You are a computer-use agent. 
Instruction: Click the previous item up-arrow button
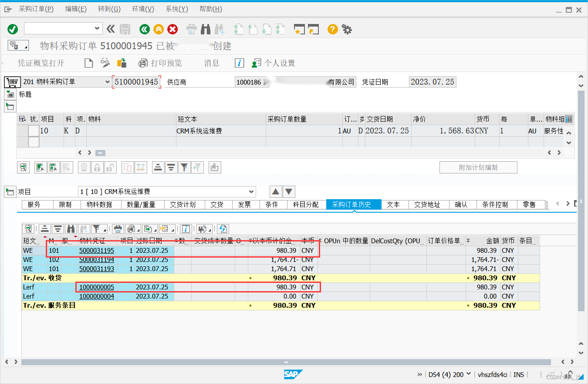(x=276, y=191)
